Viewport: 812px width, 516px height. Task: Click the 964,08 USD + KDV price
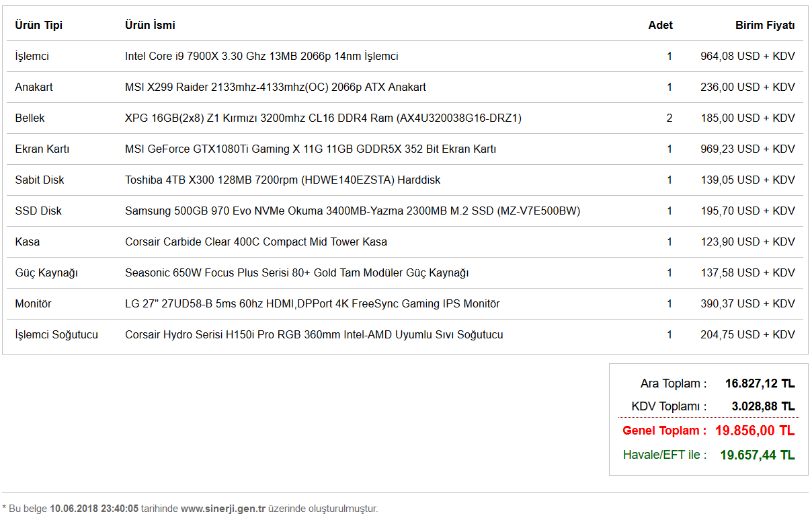(747, 56)
